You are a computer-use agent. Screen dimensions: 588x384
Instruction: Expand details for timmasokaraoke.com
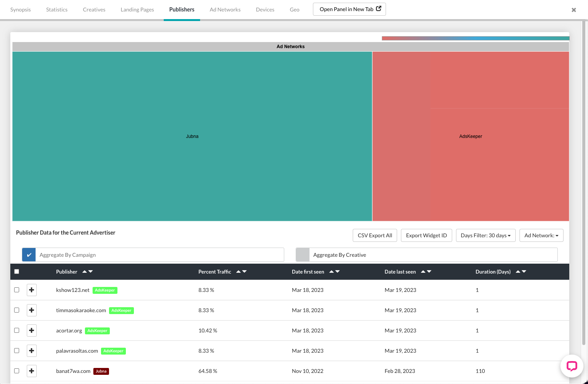[x=31, y=310]
